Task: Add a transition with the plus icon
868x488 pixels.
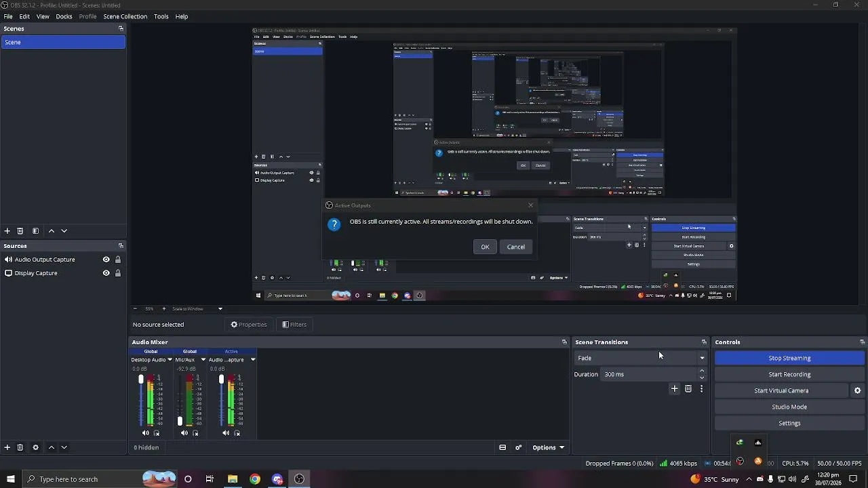Action: click(675, 389)
